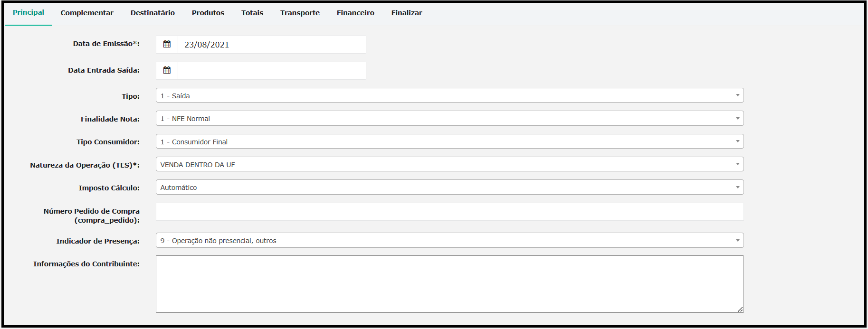The width and height of the screenshot is (868, 329).
Task: Go to the Finalizar tab
Action: coord(407,13)
